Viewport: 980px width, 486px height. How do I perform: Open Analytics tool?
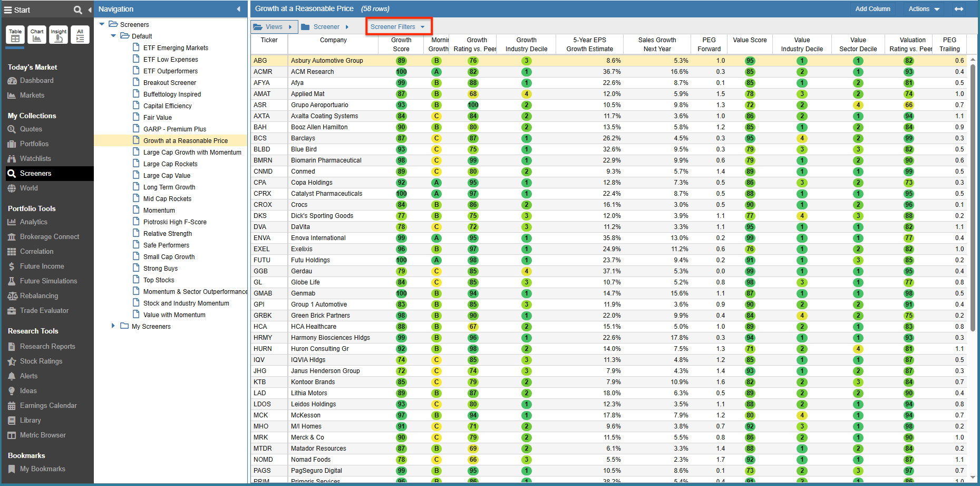pyautogui.click(x=33, y=222)
